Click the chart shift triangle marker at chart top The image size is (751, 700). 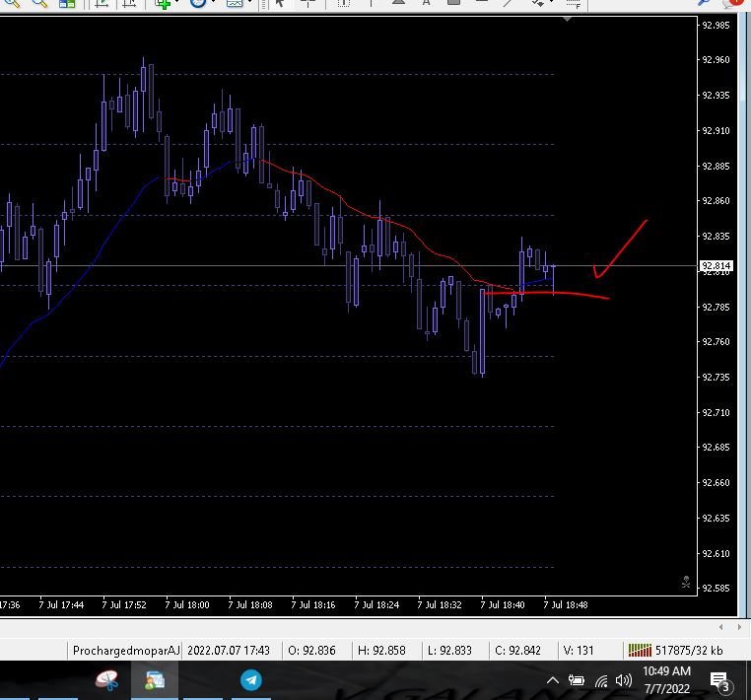pyautogui.click(x=567, y=19)
